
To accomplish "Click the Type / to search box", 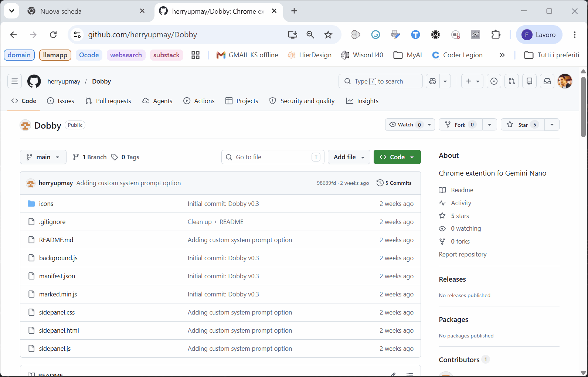I will [x=381, y=81].
